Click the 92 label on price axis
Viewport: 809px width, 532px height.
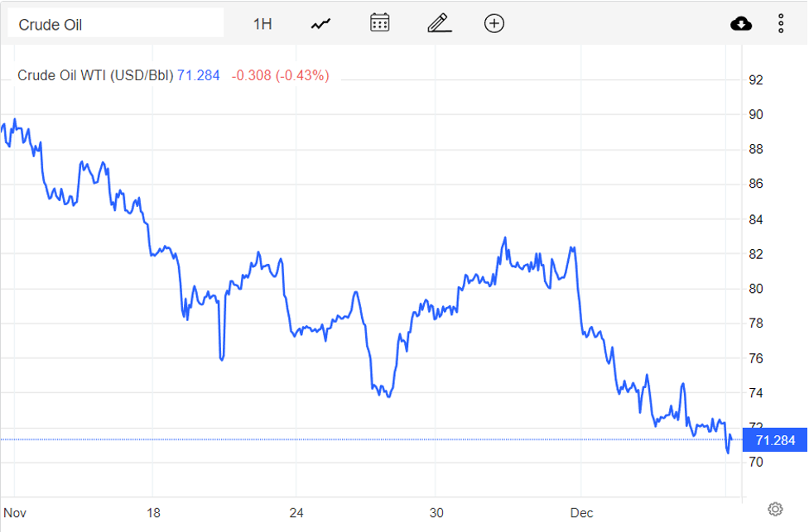coord(756,80)
